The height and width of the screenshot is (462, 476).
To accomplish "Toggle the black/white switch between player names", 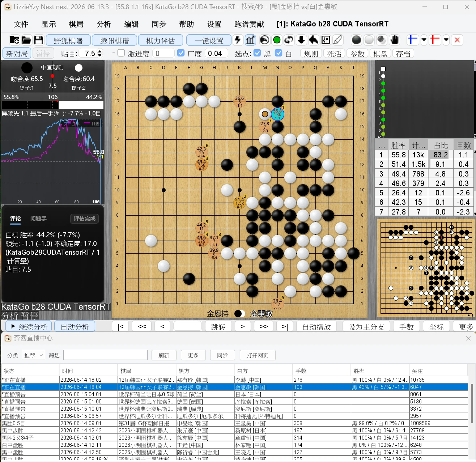I will pyautogui.click(x=240, y=314).
